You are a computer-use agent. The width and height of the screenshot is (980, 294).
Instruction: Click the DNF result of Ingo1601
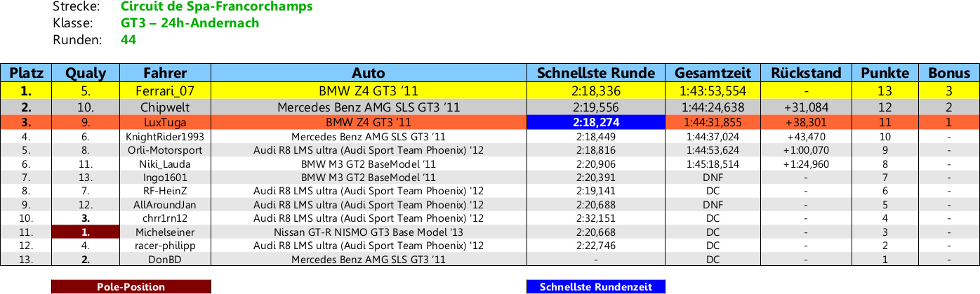click(713, 178)
